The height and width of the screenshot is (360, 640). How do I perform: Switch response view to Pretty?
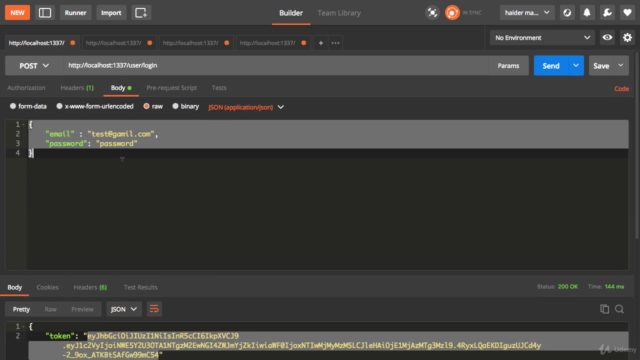tap(21, 309)
